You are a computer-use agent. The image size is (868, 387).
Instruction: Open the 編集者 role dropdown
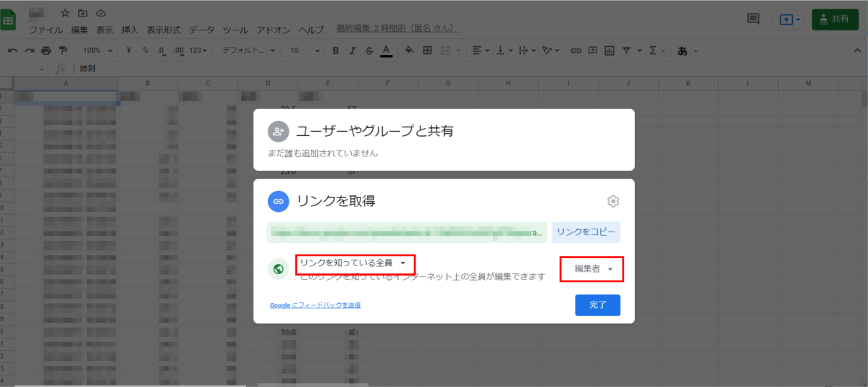(592, 269)
